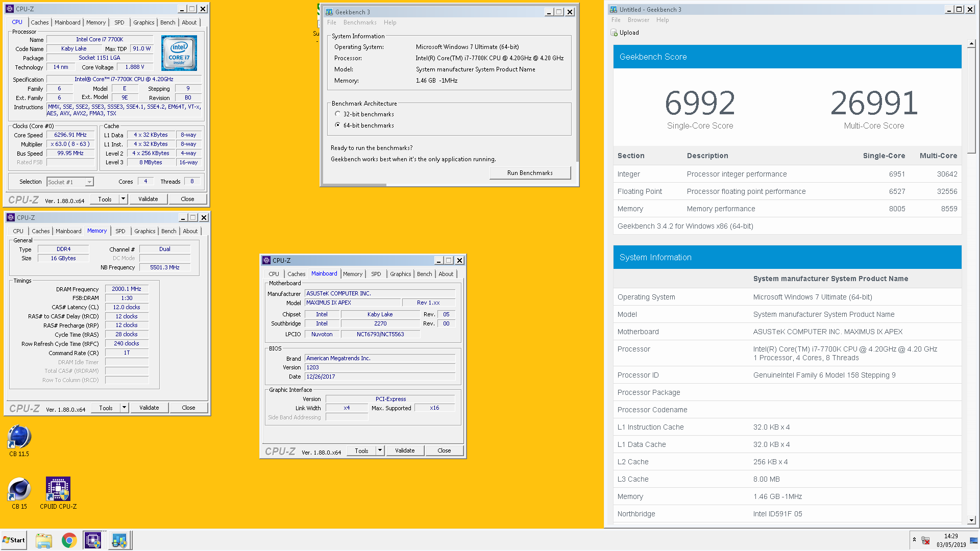The width and height of the screenshot is (980, 551).
Task: Click the Floating Point results row
Action: coord(787,191)
